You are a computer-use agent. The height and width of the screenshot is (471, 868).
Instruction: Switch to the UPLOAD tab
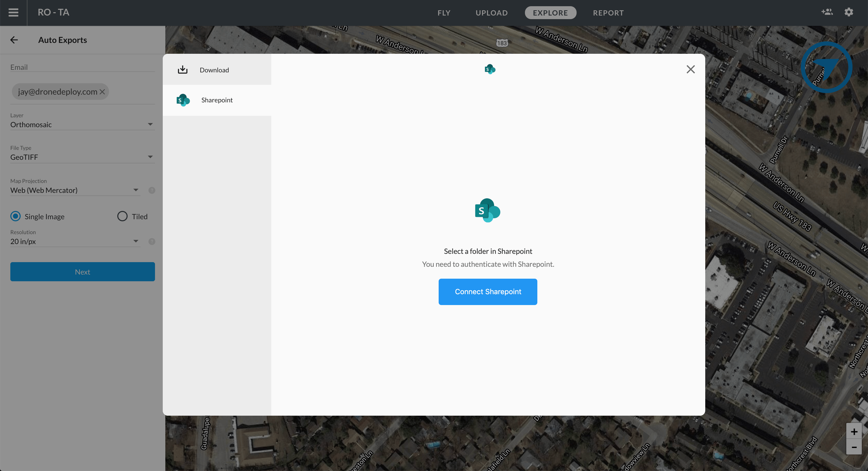tap(492, 13)
